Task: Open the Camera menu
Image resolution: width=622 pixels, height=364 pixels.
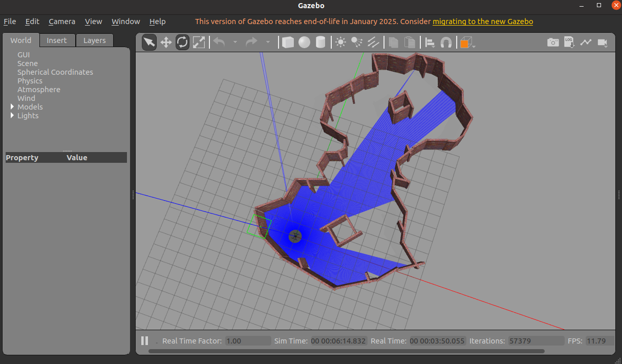Action: [62, 22]
